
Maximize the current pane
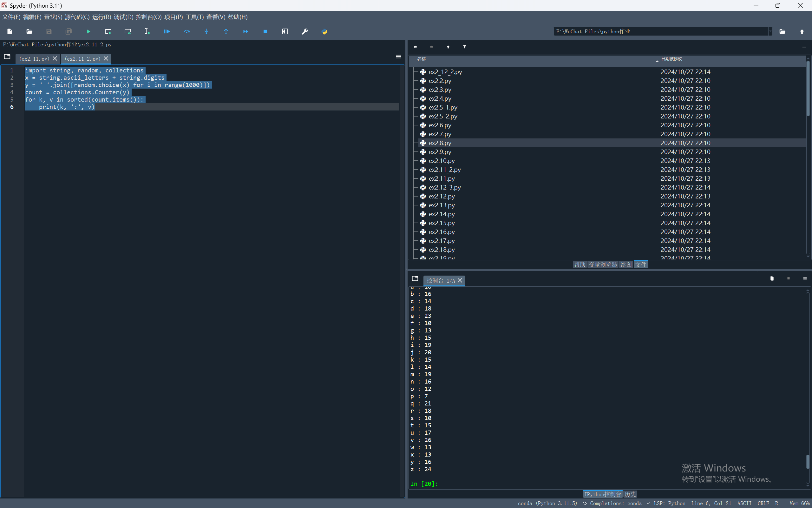(x=285, y=31)
